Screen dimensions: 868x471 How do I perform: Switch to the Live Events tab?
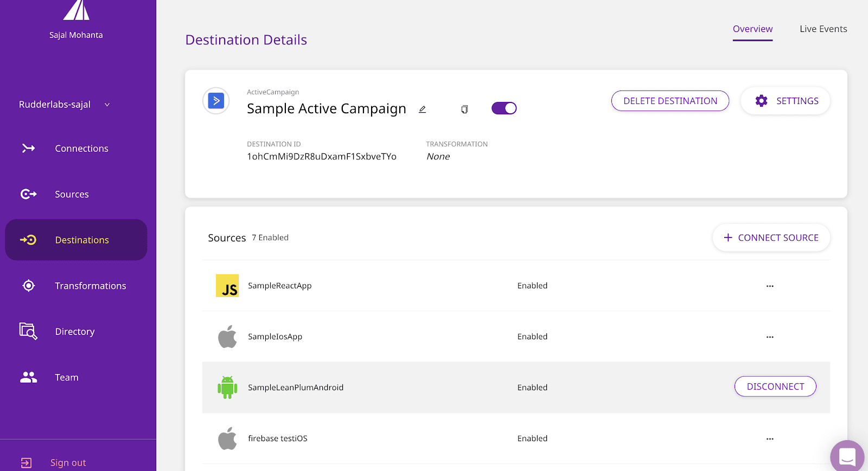823,29
